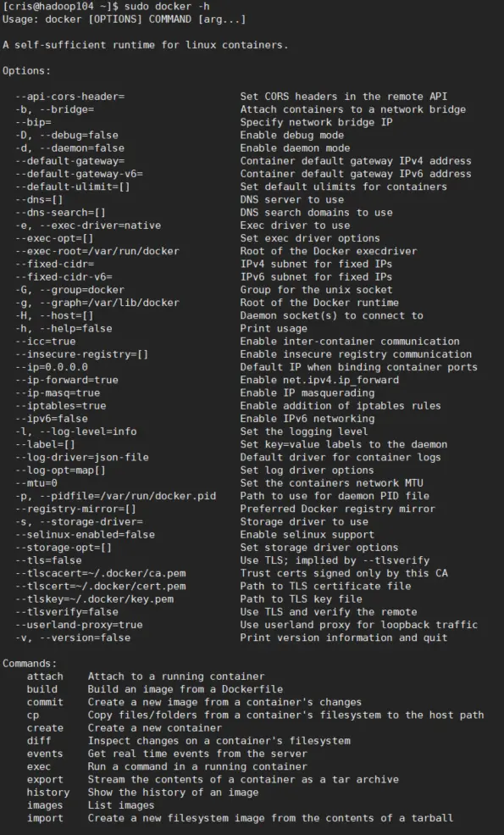Viewport: 504px width, 835px height.
Task: Click the '--log-driver=json-file' option
Action: [81, 457]
